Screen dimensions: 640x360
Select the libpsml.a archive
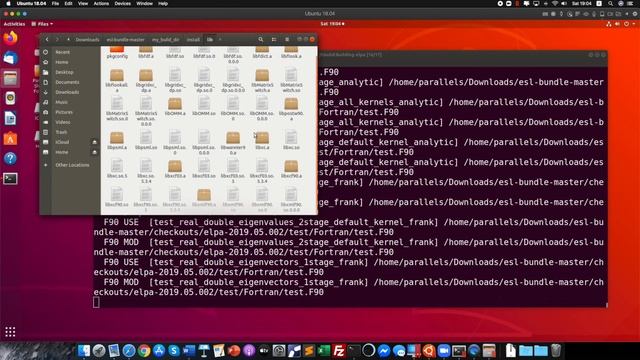pos(117,141)
